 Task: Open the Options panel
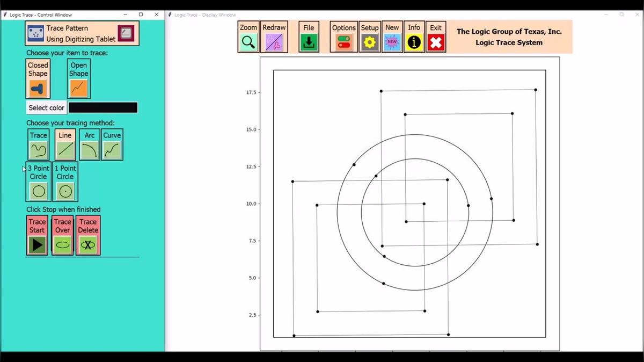343,35
